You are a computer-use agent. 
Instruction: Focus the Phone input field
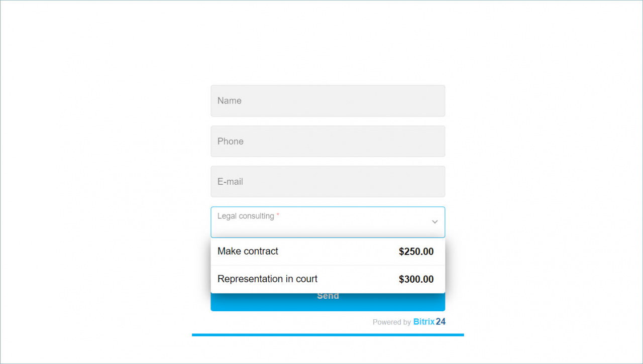[x=328, y=141]
